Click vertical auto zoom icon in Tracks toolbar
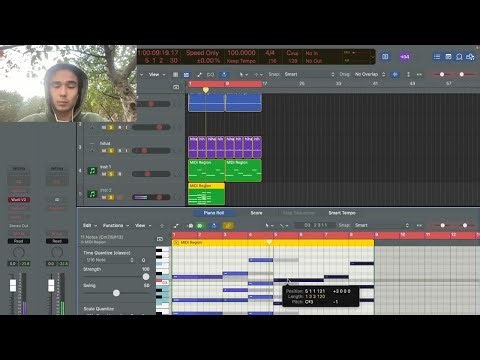The image size is (480, 360). [408, 74]
